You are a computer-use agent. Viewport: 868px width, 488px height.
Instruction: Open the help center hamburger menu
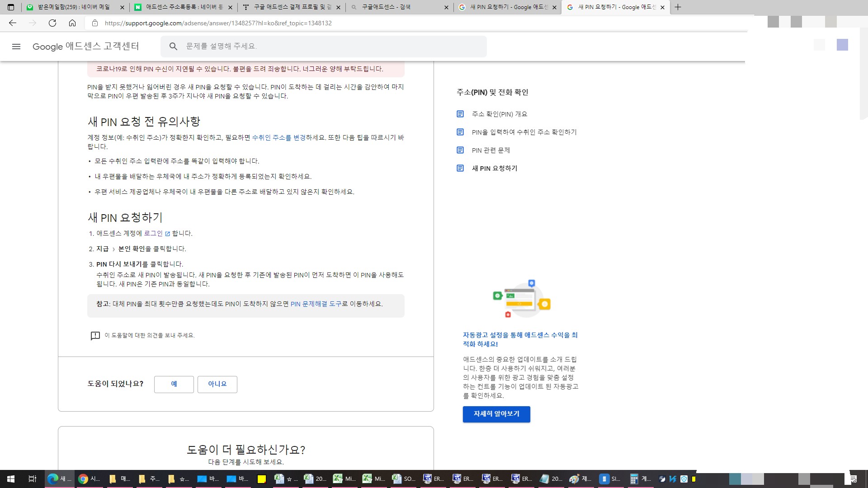point(16,47)
